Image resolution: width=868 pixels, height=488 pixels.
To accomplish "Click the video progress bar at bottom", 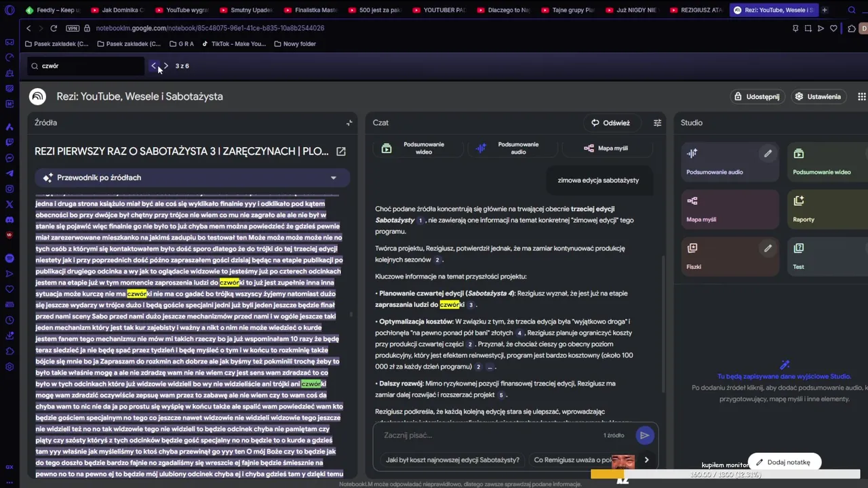I will [x=726, y=474].
